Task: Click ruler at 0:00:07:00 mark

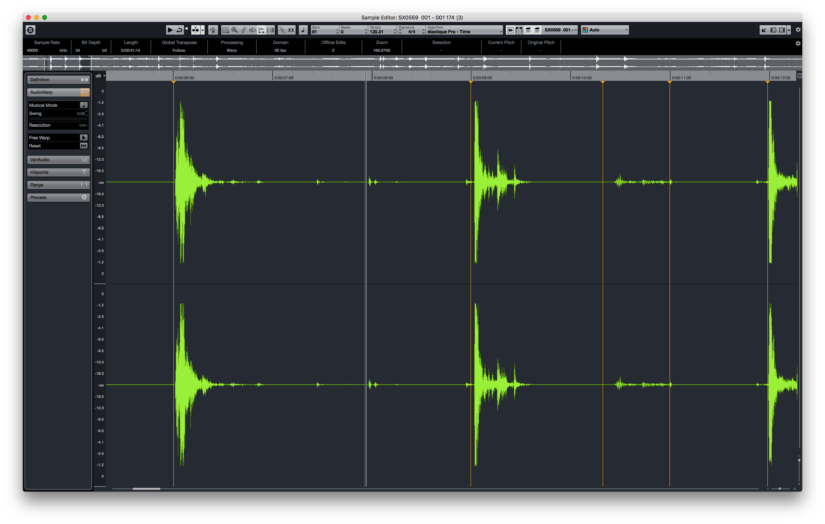Action: tap(284, 77)
